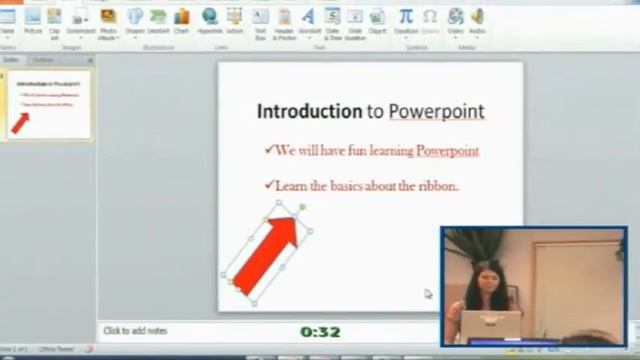This screenshot has height=360, width=640.
Task: Expand the Table dropdown arrow
Action: [7, 38]
